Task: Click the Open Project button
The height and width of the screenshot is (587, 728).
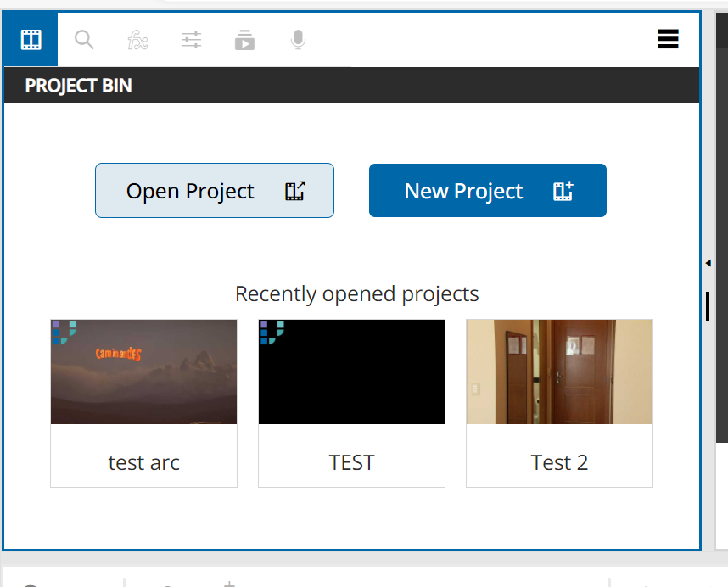Action: pos(214,190)
